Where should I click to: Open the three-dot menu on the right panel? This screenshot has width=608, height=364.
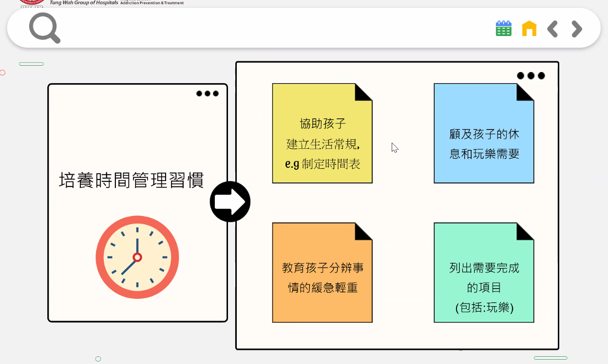coord(531,76)
